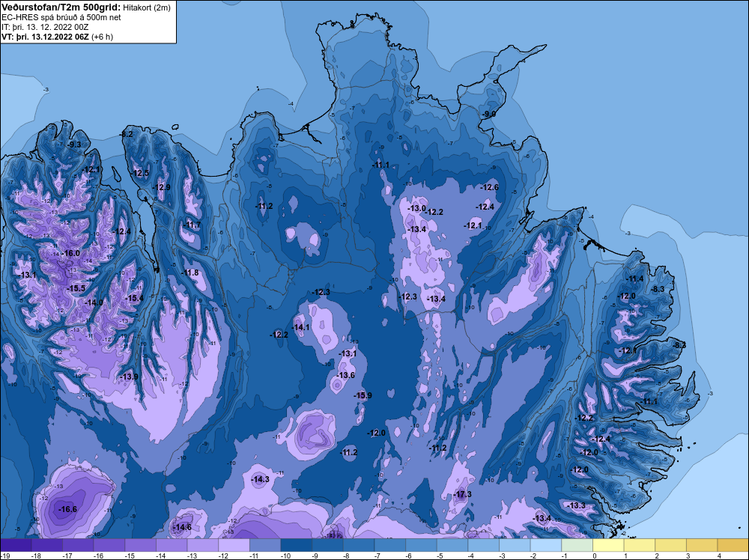This screenshot has width=749, height=560.
Task: Click the -16.0 temperature label
Action: click(x=70, y=253)
